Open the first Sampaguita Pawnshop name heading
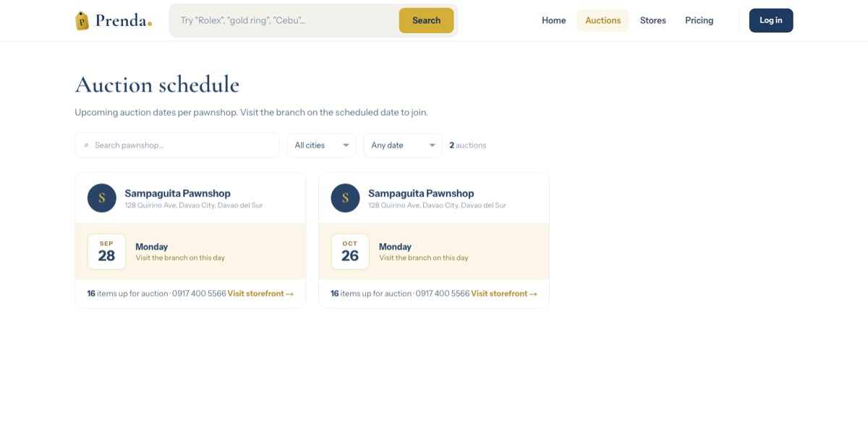The image size is (868, 437). click(x=178, y=193)
